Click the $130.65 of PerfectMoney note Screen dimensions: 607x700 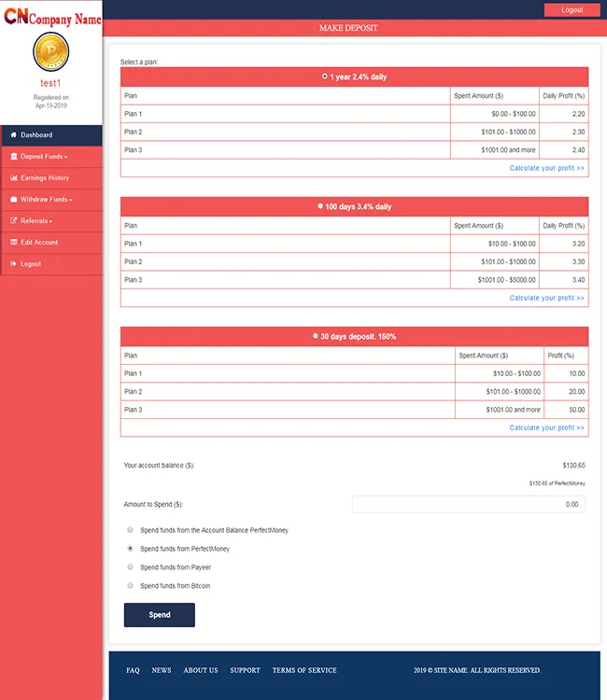(557, 483)
